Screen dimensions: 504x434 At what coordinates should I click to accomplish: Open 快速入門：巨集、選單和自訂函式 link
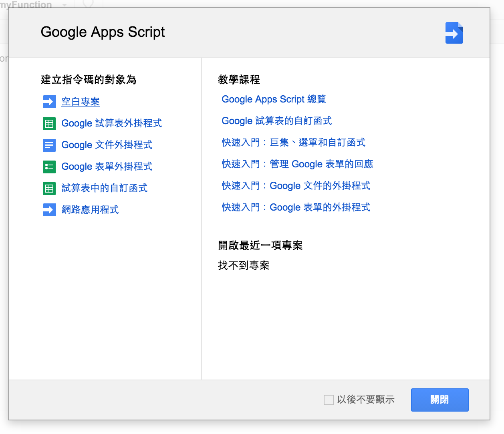click(x=294, y=143)
